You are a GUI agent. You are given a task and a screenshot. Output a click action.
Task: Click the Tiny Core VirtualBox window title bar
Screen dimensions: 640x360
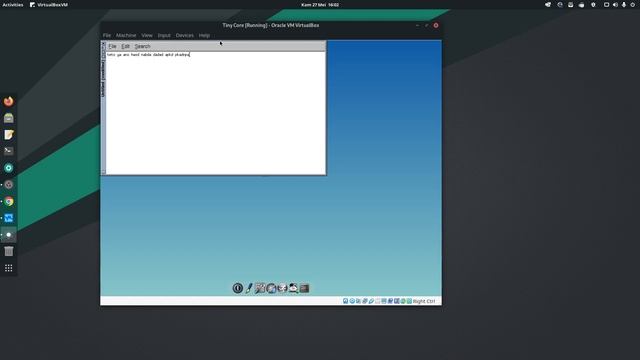click(x=271, y=25)
